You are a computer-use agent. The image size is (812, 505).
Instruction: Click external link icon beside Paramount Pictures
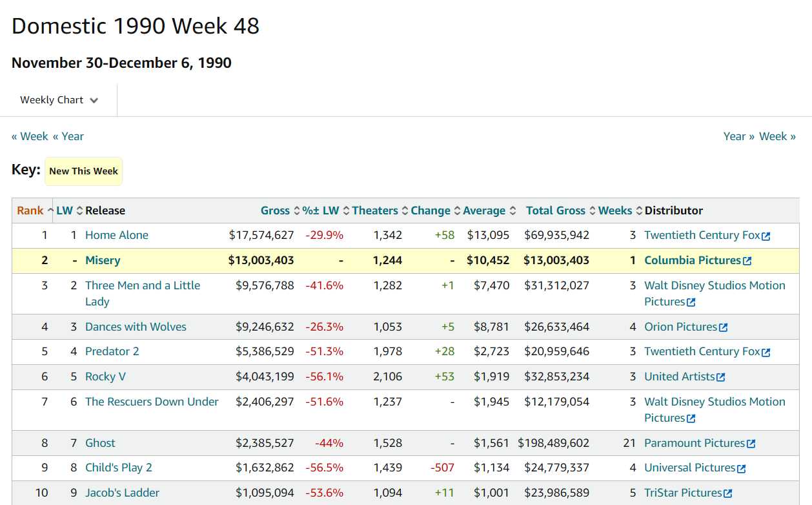tap(751, 444)
